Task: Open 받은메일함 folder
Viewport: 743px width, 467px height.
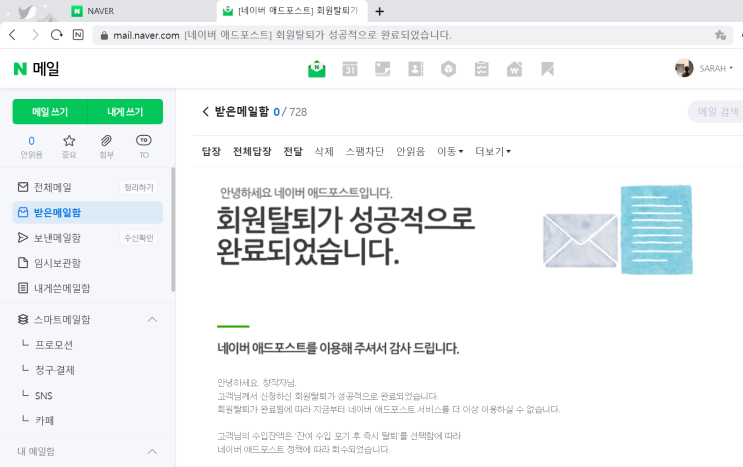Action: pyautogui.click(x=88, y=213)
